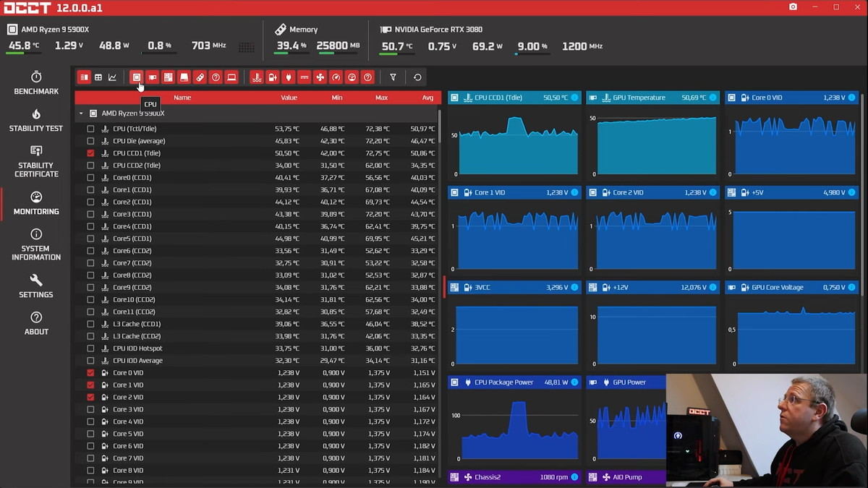Click blue circle on GPU Core Voltage graph card
Viewport: 868px width, 488px height.
(x=851, y=288)
